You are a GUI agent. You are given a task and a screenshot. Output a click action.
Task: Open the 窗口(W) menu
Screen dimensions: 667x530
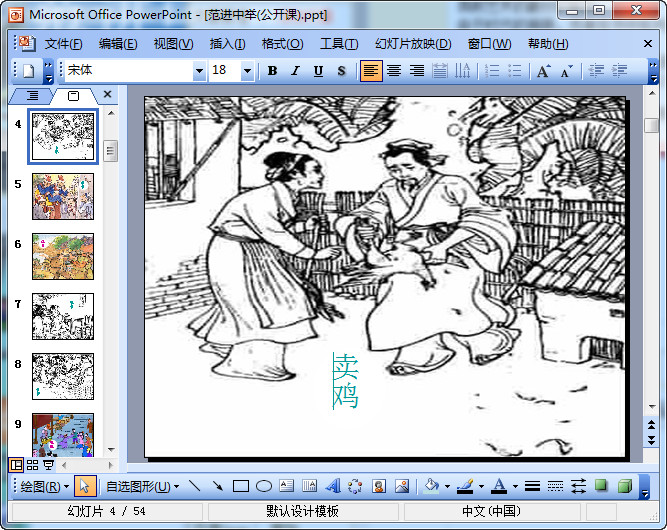pos(489,44)
